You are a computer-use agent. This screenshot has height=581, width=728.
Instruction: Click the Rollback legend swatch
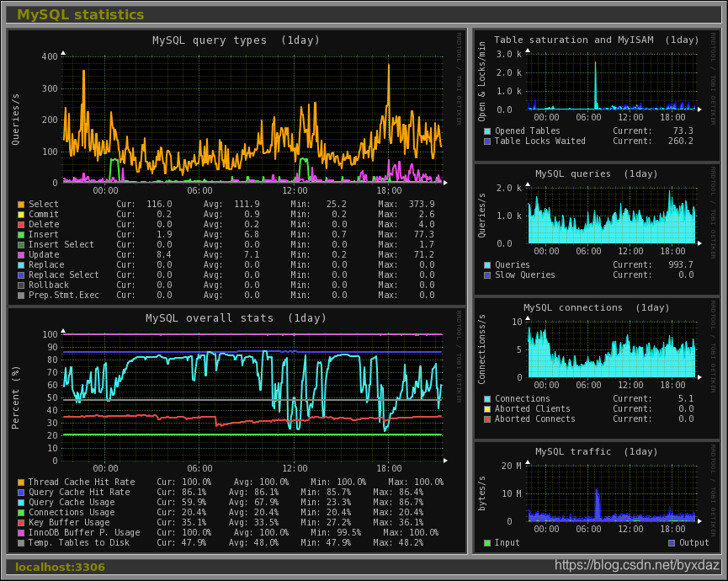tap(21, 285)
